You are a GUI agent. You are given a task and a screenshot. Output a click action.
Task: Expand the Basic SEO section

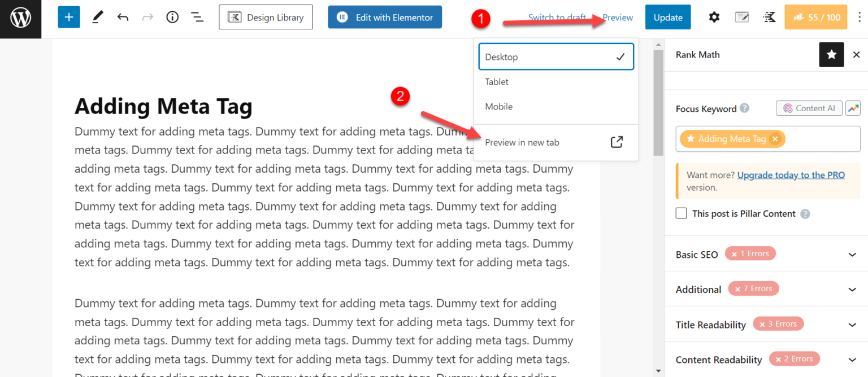(x=766, y=255)
